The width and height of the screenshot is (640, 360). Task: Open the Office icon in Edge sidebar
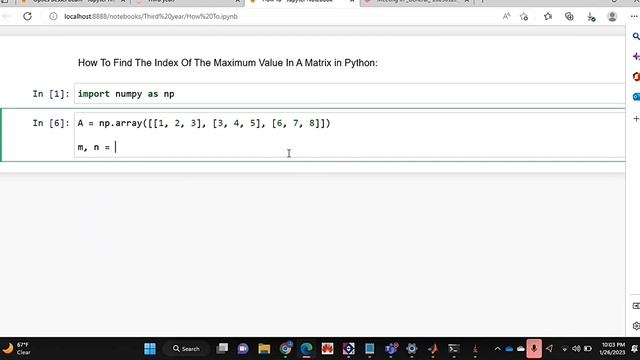pos(636,76)
